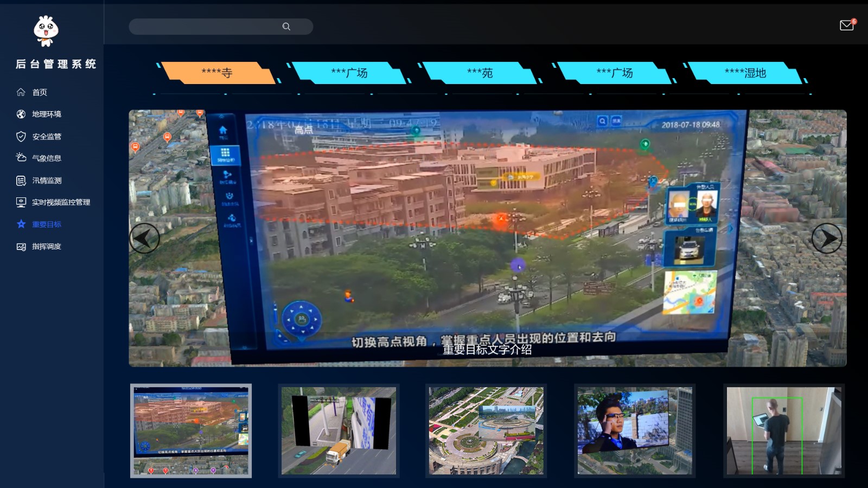Click the mascot logo above 后台管理系统

(46, 31)
